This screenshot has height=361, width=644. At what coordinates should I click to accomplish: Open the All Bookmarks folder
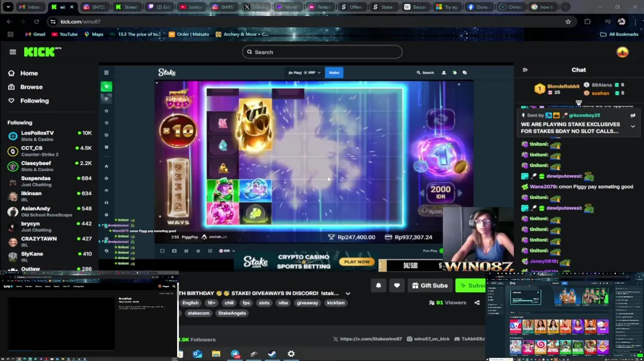pyautogui.click(x=619, y=34)
